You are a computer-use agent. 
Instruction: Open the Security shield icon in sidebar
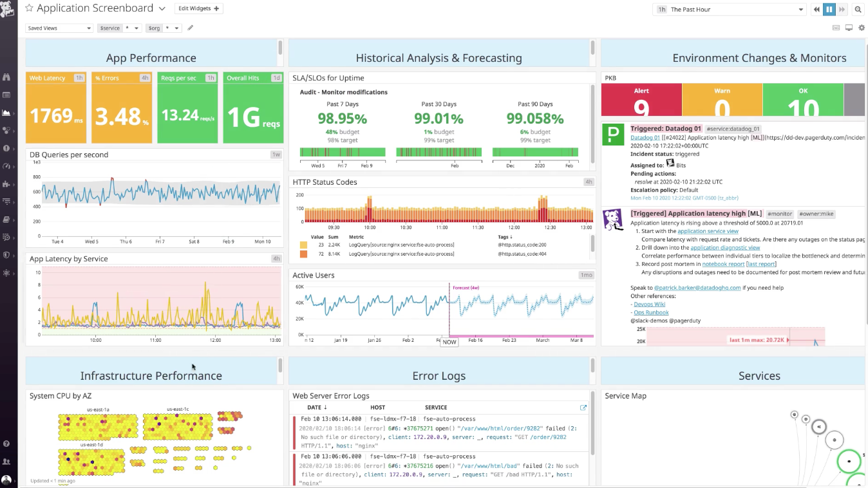tap(6, 255)
